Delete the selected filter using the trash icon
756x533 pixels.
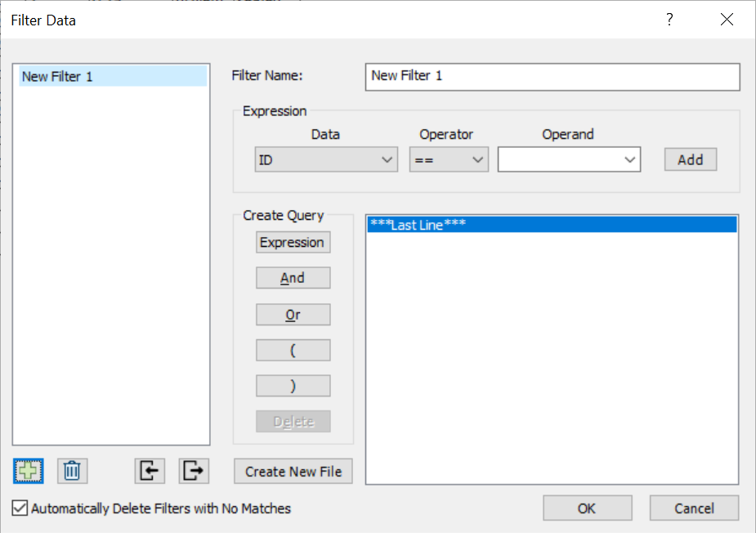(x=71, y=471)
